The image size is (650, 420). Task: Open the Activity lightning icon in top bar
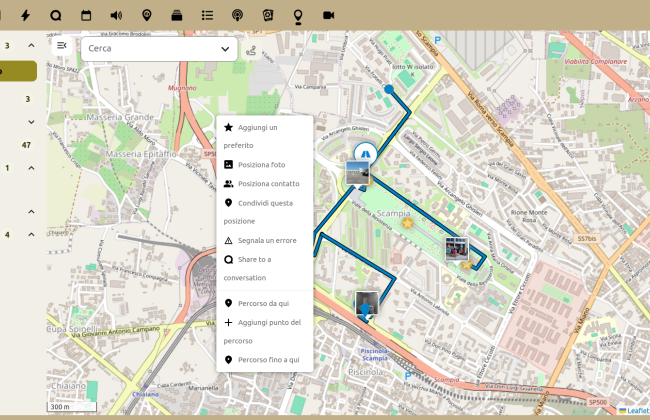click(x=26, y=15)
